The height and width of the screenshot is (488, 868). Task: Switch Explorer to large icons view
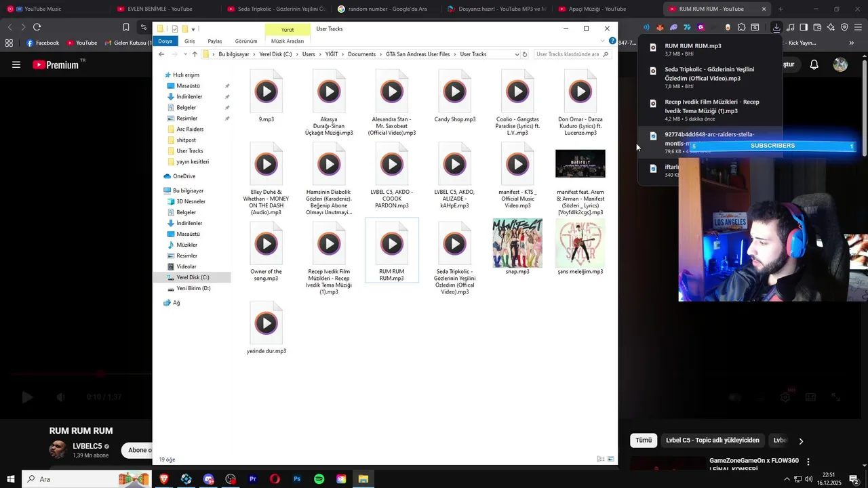click(x=610, y=460)
